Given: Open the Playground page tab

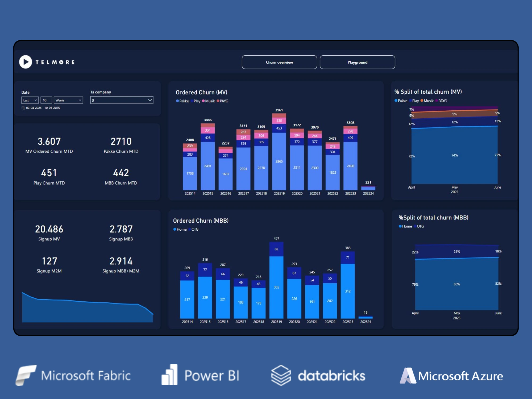Looking at the screenshot, I should [357, 62].
